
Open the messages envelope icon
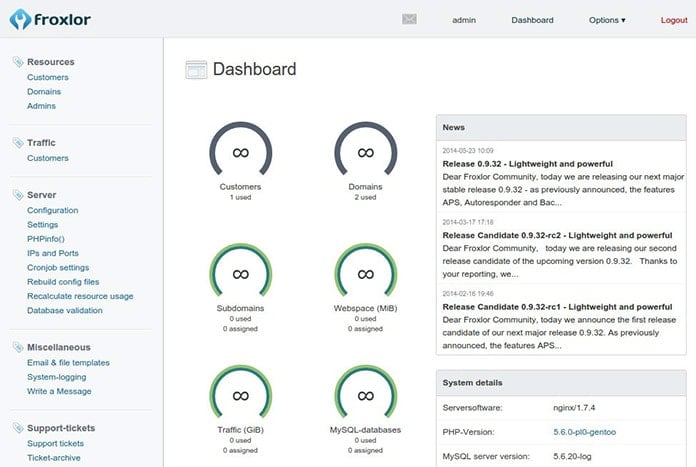click(x=409, y=19)
